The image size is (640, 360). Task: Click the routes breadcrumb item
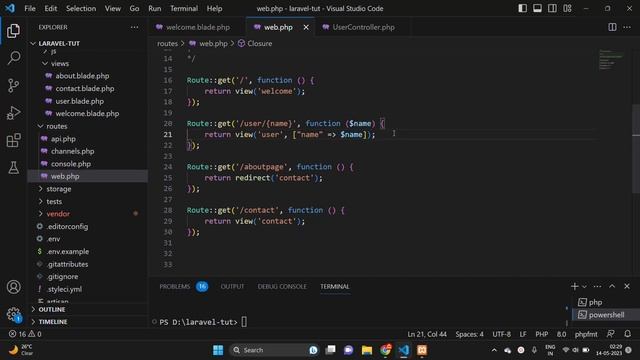(167, 43)
